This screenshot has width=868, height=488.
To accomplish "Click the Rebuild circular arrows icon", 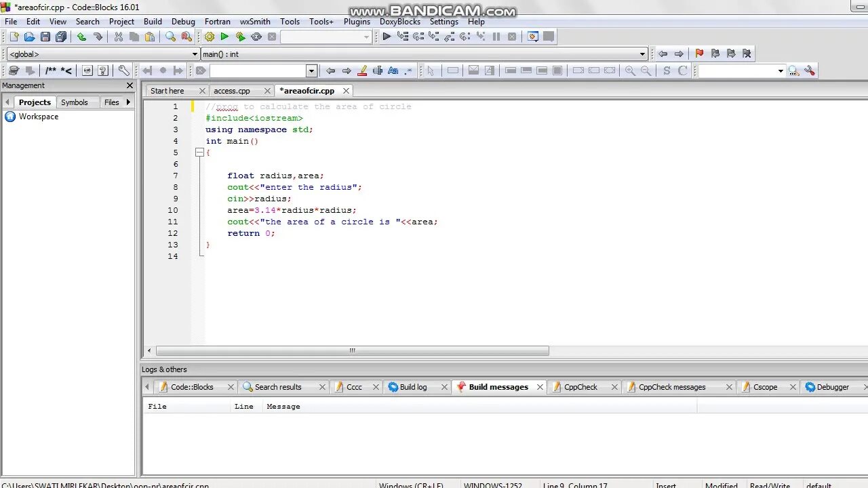I will click(x=256, y=37).
